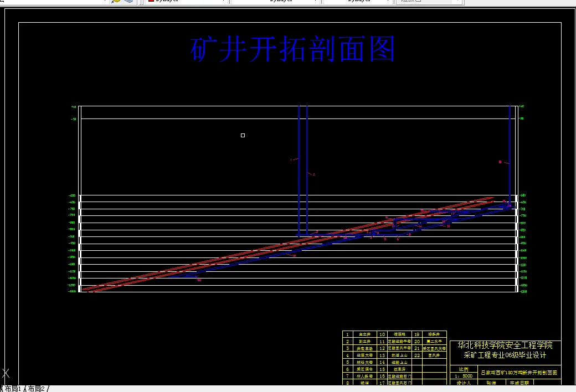
Task: Click the 吕家坨西矿180万吨新井开拓剖面图 drawing name
Action: 519,373
